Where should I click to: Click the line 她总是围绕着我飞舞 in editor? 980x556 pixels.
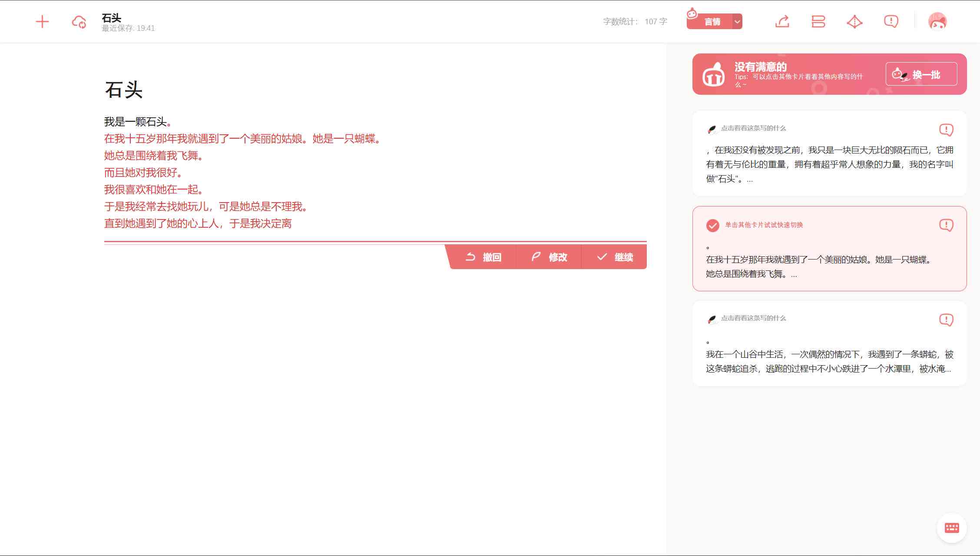click(x=154, y=156)
